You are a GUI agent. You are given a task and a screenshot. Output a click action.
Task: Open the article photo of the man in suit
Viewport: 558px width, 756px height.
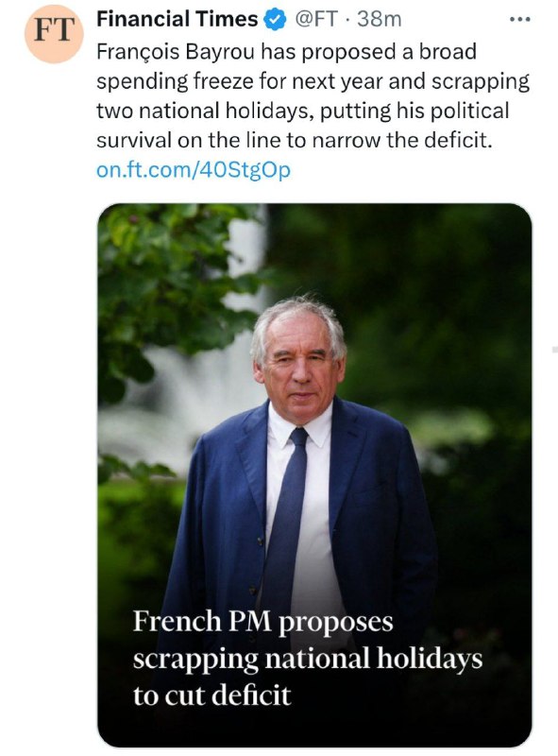(x=314, y=475)
